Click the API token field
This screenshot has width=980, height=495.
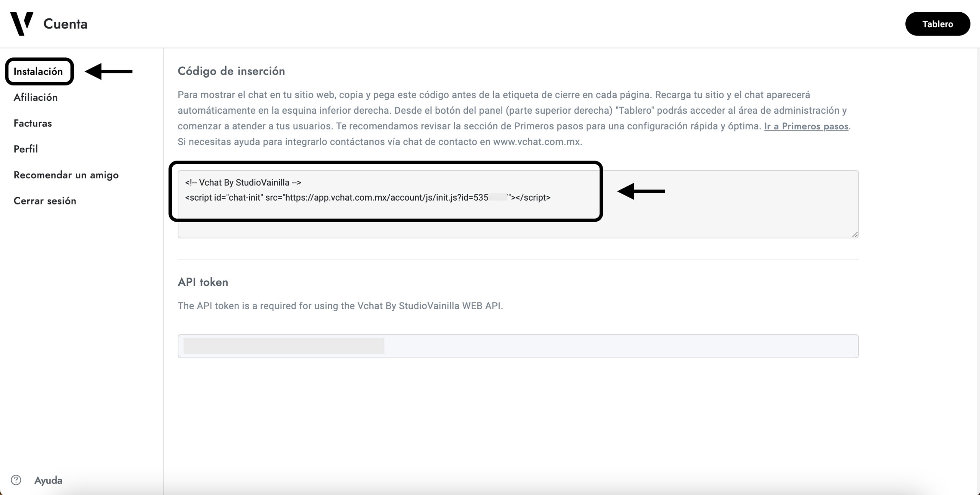[x=518, y=346]
